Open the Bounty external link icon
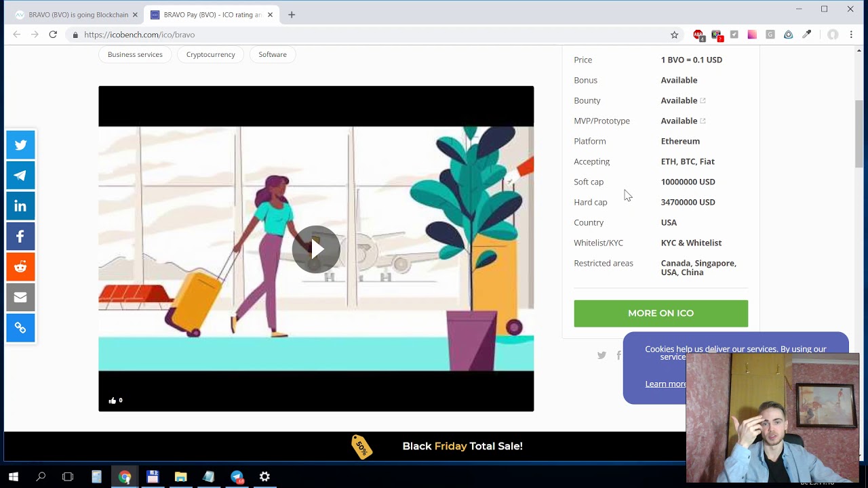The height and width of the screenshot is (488, 868). pyautogui.click(x=703, y=100)
